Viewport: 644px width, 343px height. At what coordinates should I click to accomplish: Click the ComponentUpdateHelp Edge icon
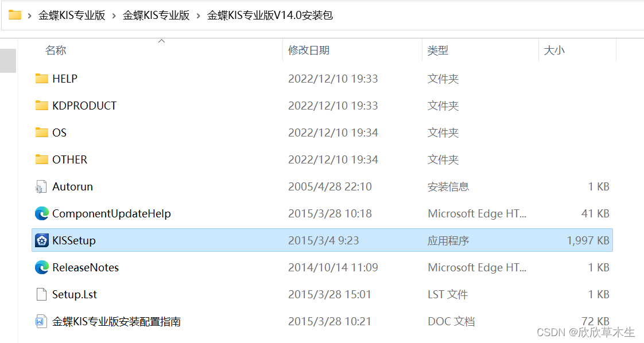(41, 213)
